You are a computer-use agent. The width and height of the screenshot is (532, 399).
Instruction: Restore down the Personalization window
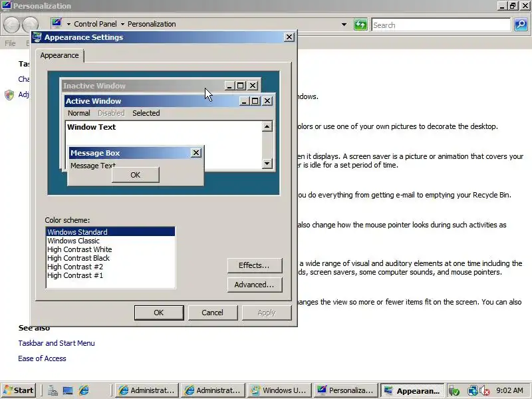pyautogui.click(x=513, y=5)
